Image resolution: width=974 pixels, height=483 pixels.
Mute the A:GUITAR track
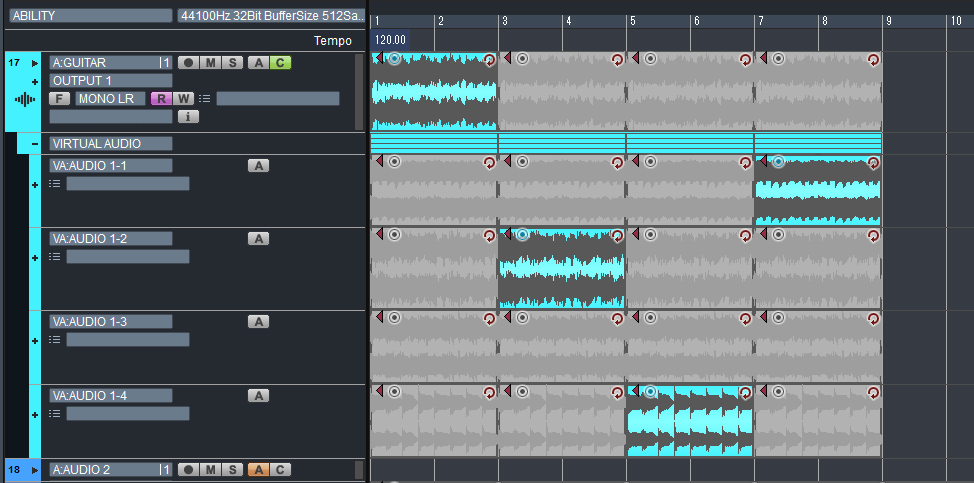[211, 63]
